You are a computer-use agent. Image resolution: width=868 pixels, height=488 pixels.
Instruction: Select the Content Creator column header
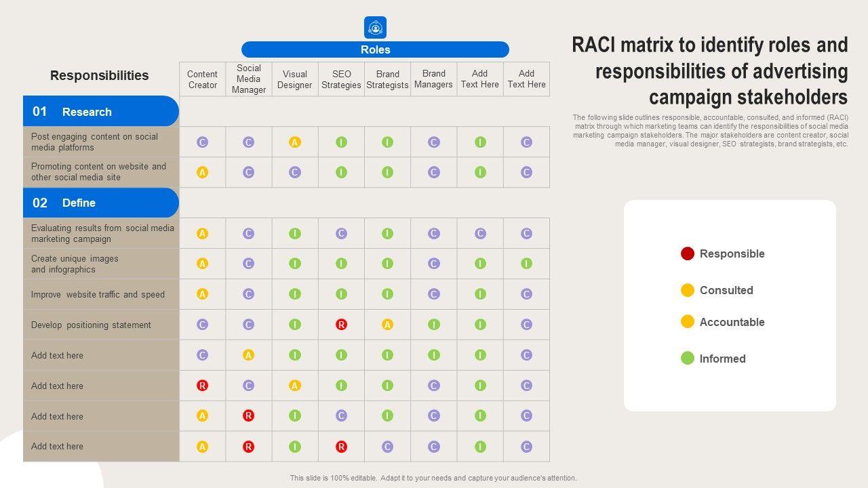click(202, 79)
